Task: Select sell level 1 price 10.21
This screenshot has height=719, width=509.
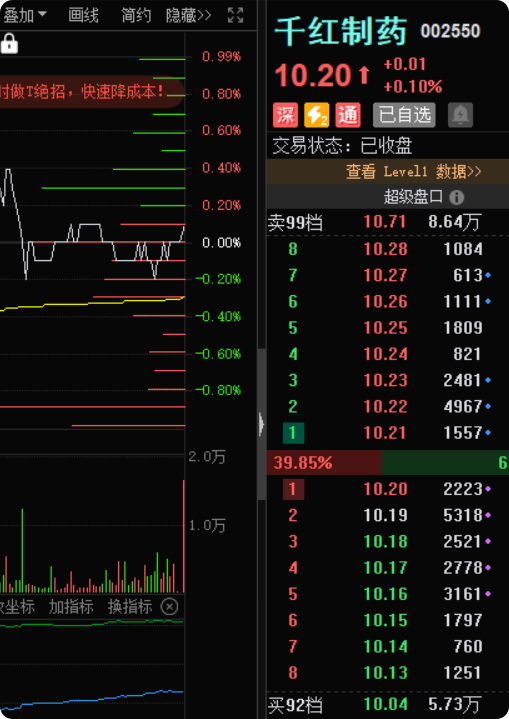Action: coord(384,432)
